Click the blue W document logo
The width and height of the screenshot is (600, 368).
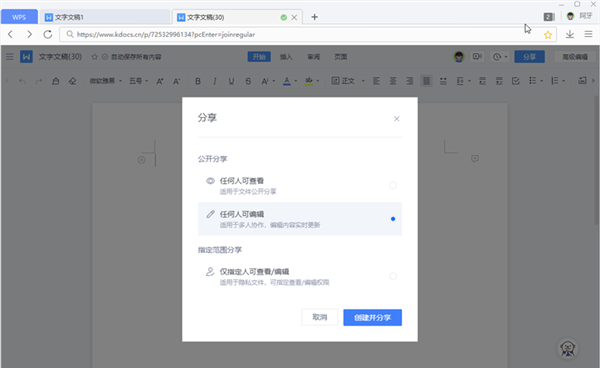click(26, 57)
